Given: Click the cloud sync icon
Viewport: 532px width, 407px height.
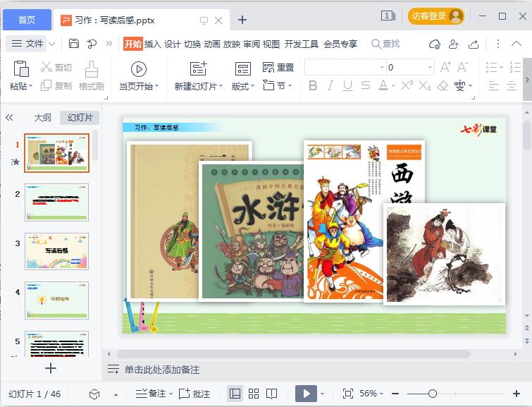Looking at the screenshot, I should (x=434, y=44).
